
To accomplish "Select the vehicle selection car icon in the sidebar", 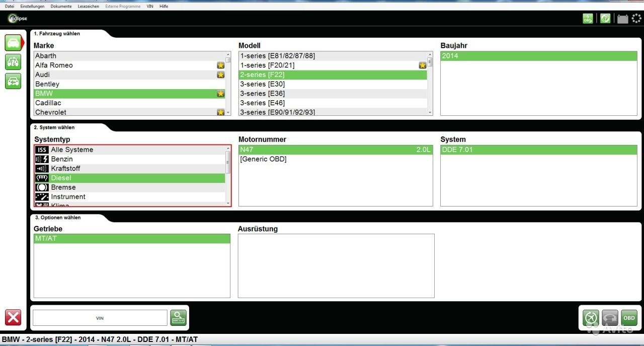I will point(13,43).
